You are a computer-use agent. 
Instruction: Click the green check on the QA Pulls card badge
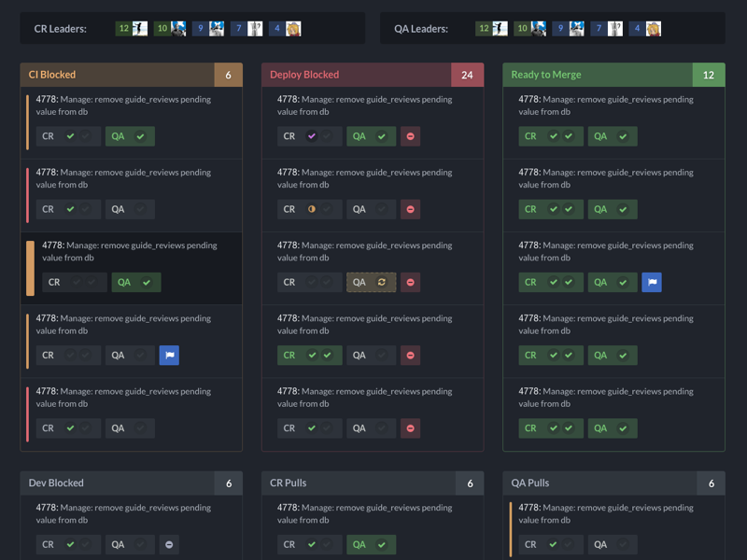(x=551, y=544)
